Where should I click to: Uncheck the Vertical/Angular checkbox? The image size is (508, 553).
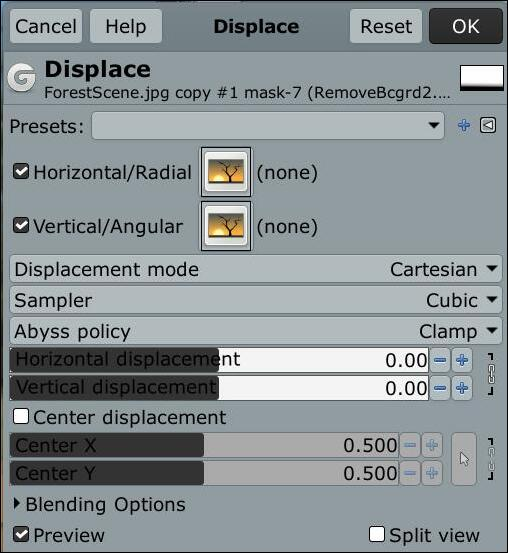coord(21,226)
